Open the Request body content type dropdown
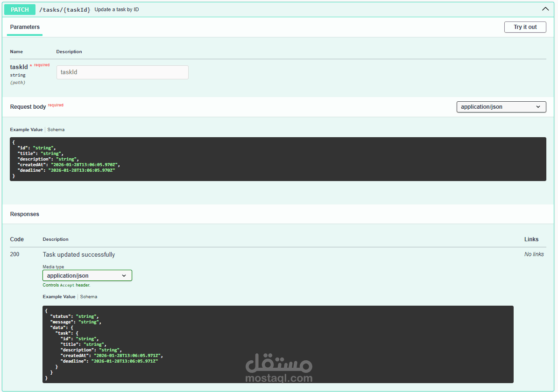Screen dimensions: 558x392 point(501,107)
